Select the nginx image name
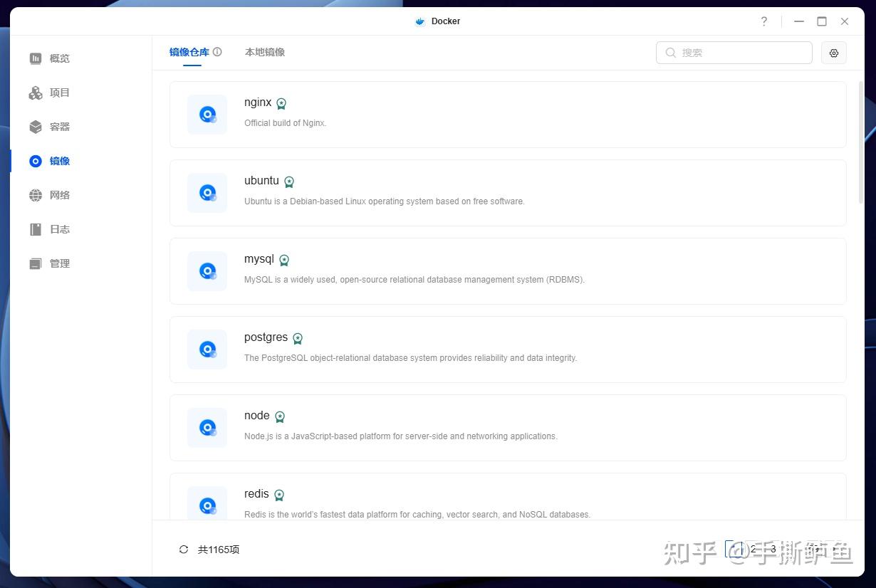 coord(258,103)
